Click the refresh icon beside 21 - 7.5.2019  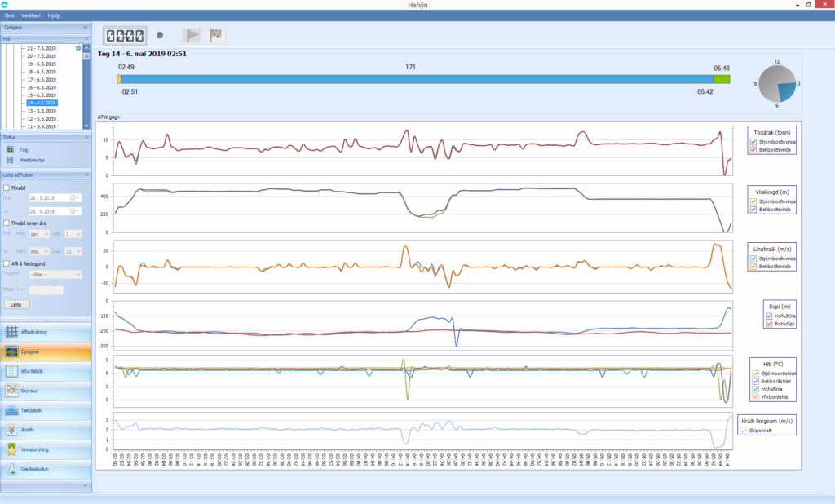[78, 48]
